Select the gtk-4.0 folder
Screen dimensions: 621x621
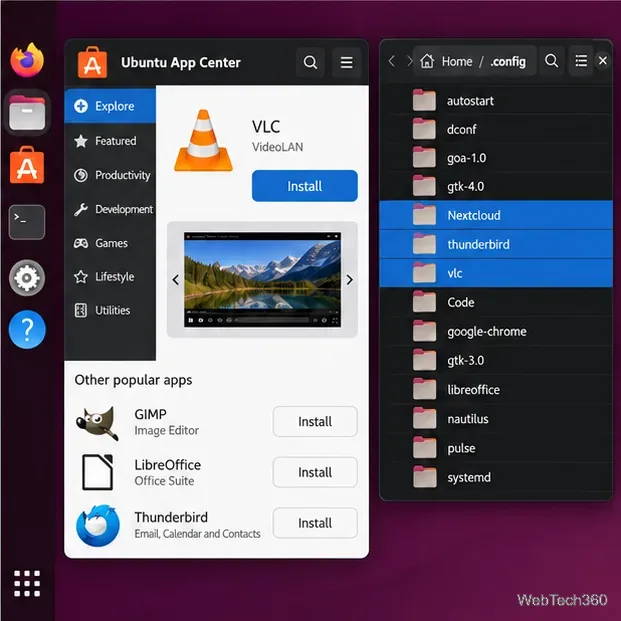coord(496,187)
